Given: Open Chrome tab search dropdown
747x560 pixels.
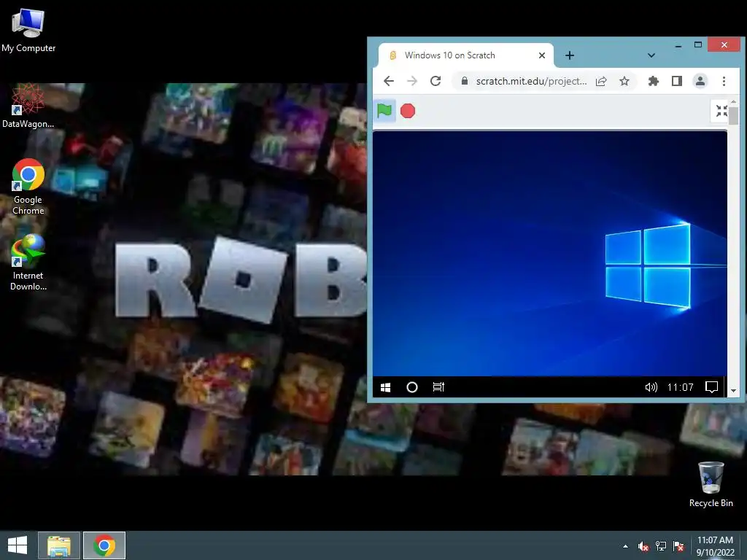Looking at the screenshot, I should click(x=651, y=55).
